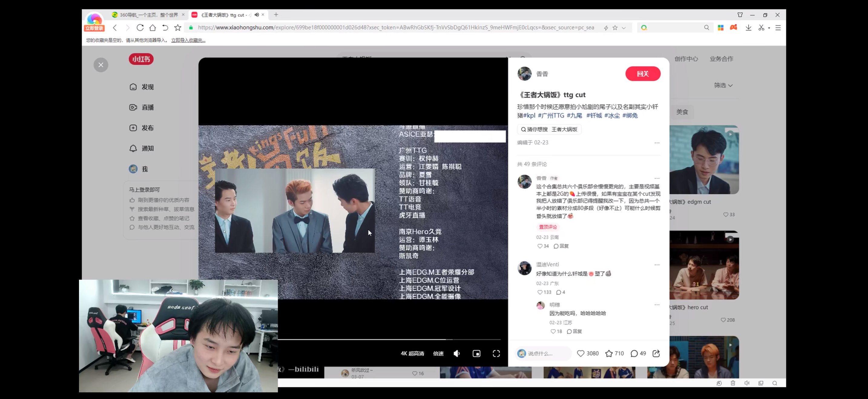
Task: Open author 香香 avatar at top
Action: (524, 74)
